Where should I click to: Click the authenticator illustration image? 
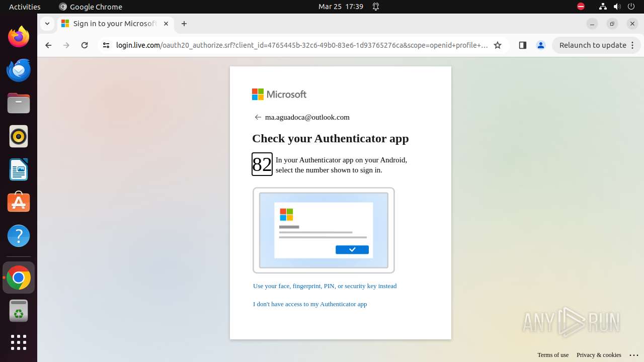coord(324,230)
